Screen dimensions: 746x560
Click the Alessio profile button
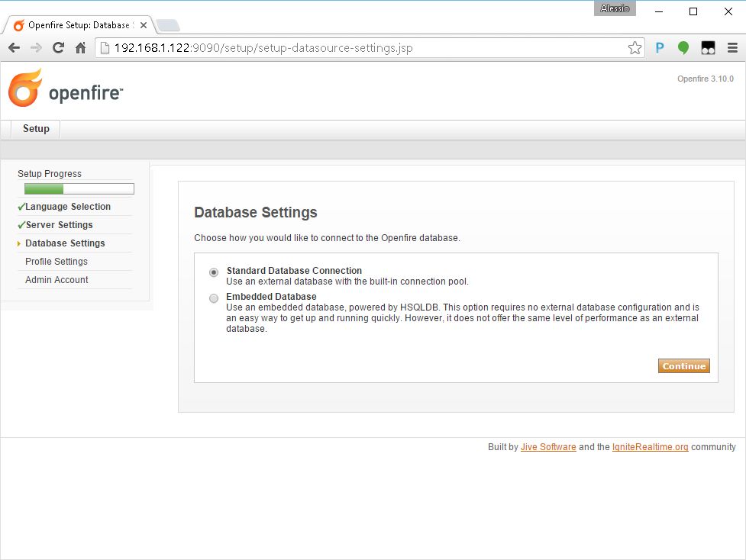pyautogui.click(x=615, y=8)
